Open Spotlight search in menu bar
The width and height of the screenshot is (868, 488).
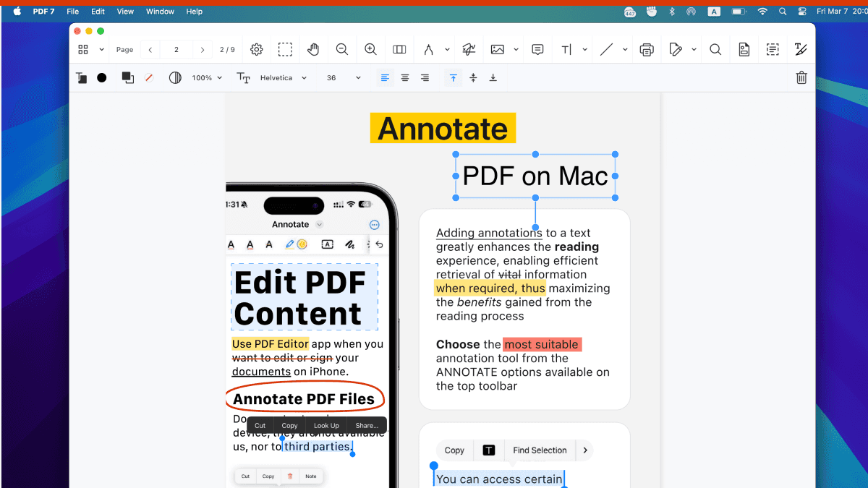pos(783,12)
